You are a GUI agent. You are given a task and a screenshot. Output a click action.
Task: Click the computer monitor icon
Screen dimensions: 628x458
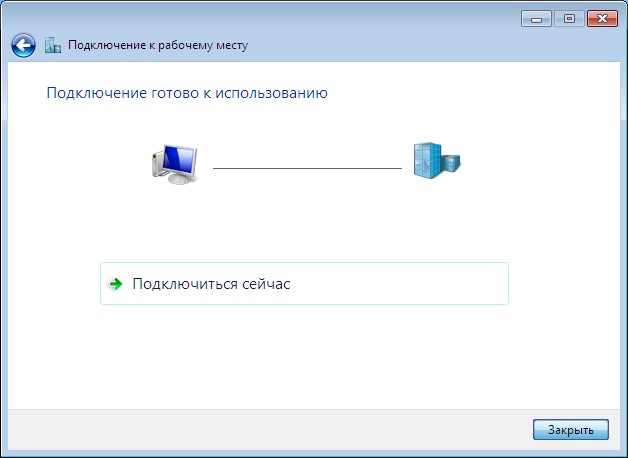175,164
